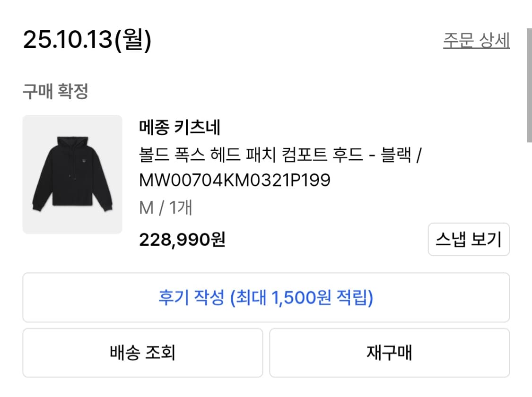
Task: Click 재구매 to repurchase the item
Action: [x=390, y=353]
